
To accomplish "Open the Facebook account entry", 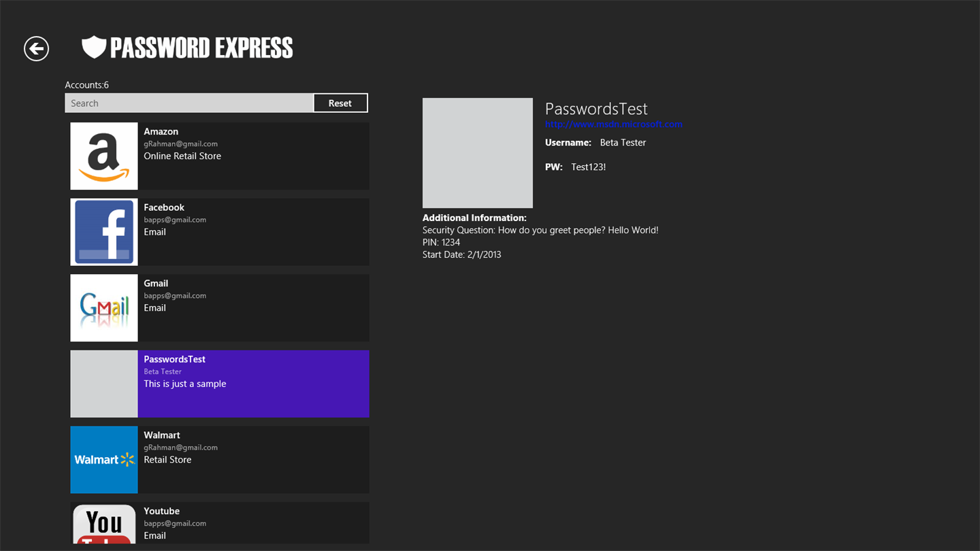I will coord(253,232).
